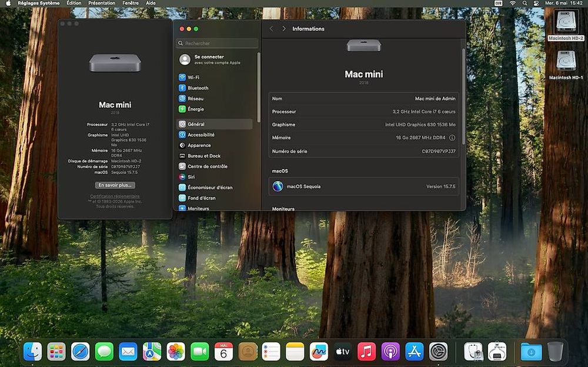
Task: Open Reminders from the Dock
Action: pos(271,352)
